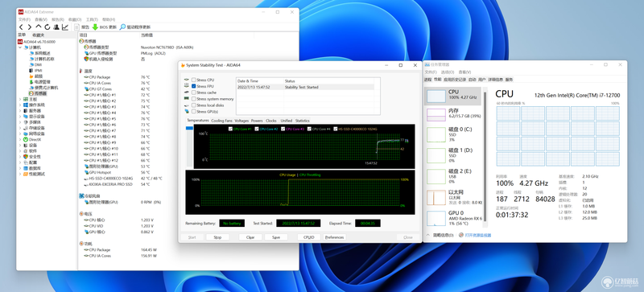Click the CPUID button
This screenshot has height=292, width=644.
(x=309, y=237)
